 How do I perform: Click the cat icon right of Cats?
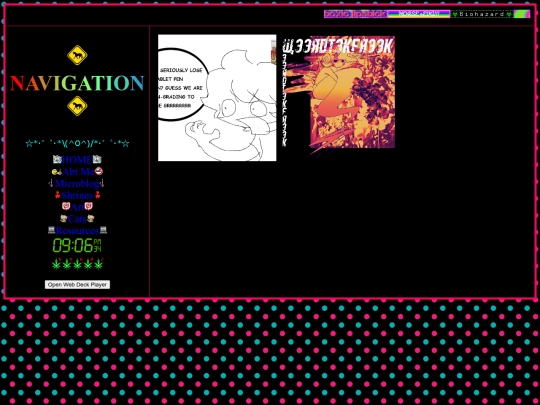coord(91,218)
